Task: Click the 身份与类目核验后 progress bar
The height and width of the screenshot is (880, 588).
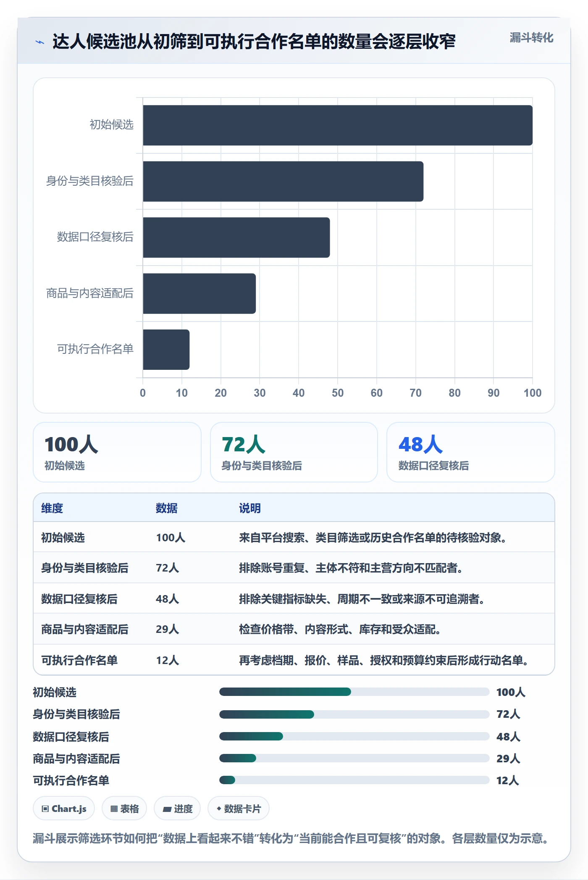Action: tap(354, 714)
